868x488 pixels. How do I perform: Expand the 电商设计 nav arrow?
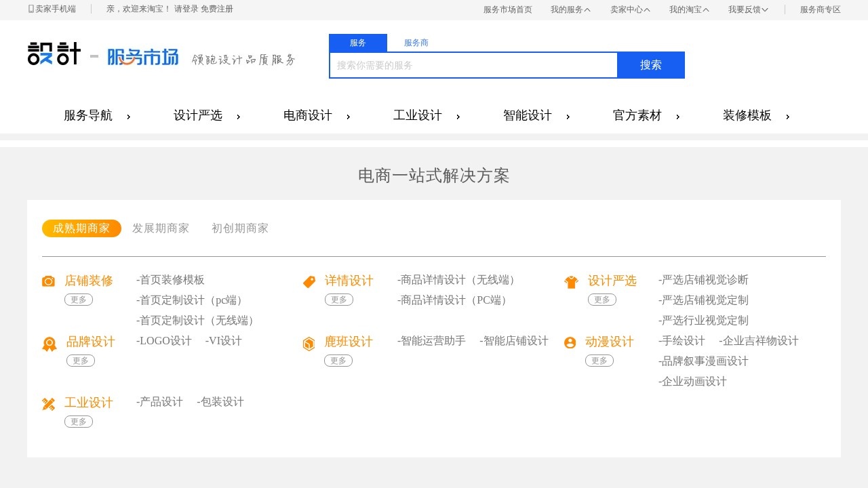coord(348,117)
